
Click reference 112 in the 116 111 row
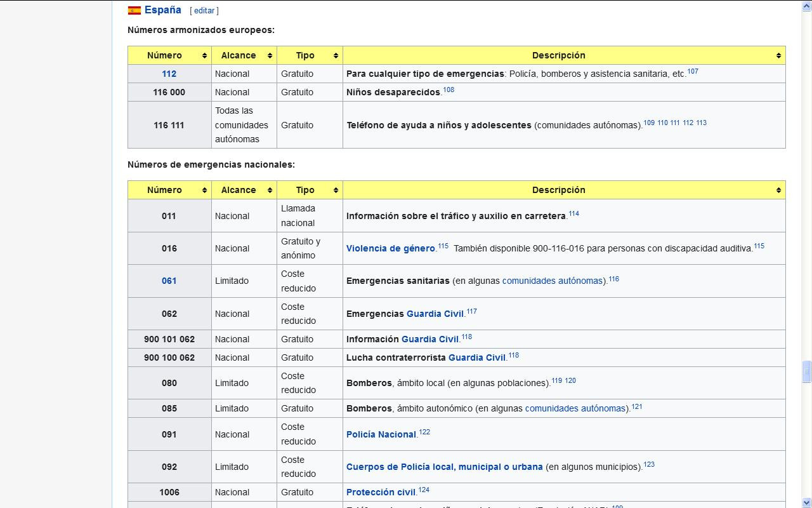688,123
